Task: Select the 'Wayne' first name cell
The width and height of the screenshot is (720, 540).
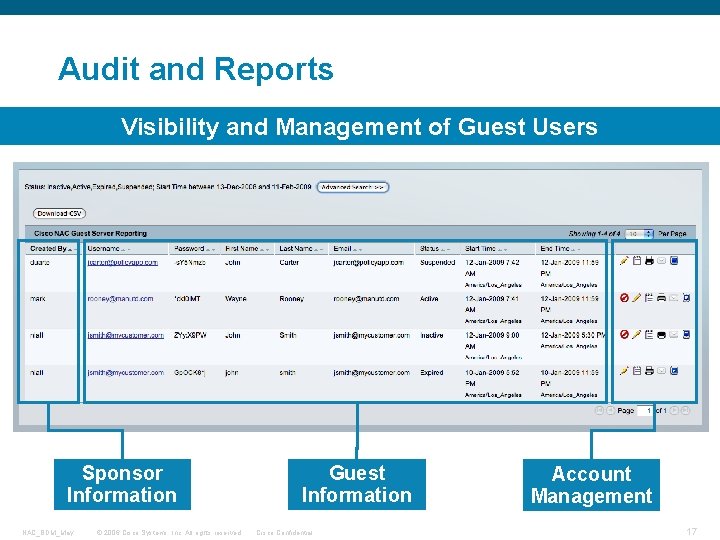Action: pos(236,298)
